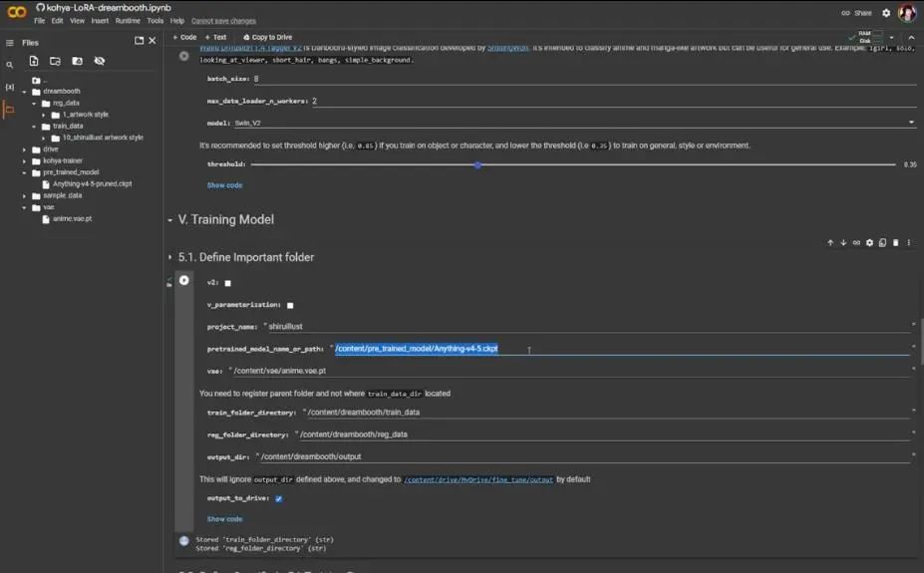Viewport: 924px width, 573px height.
Task: Open the Tools menu
Action: click(154, 21)
